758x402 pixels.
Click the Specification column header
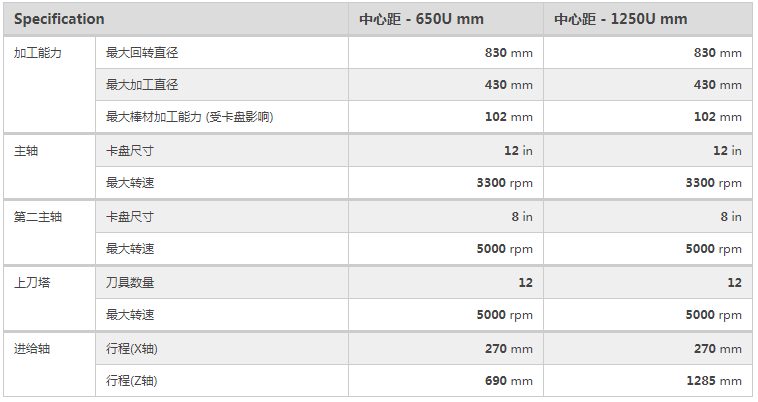[x=59, y=19]
